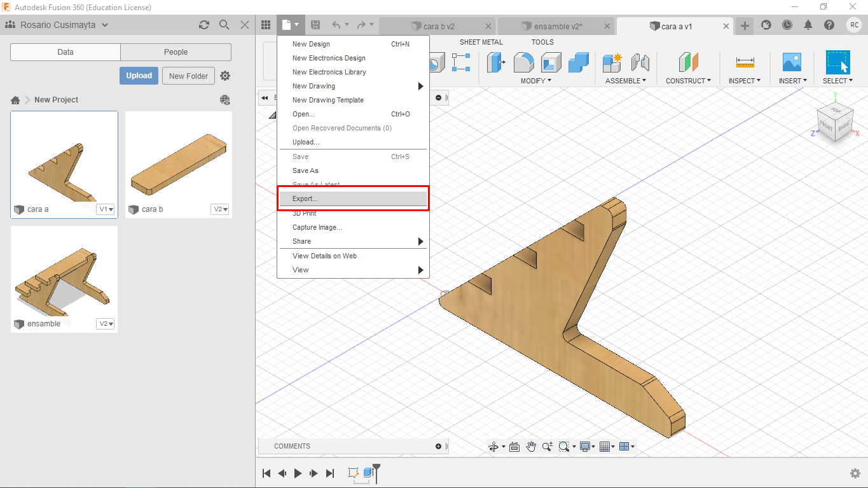Select the Fillet tool

coord(523,62)
